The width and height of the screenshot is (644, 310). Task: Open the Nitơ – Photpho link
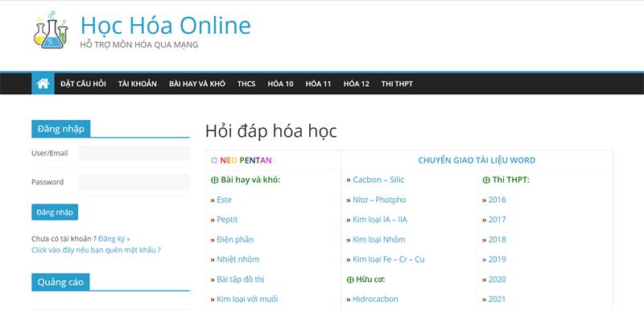[x=379, y=200]
